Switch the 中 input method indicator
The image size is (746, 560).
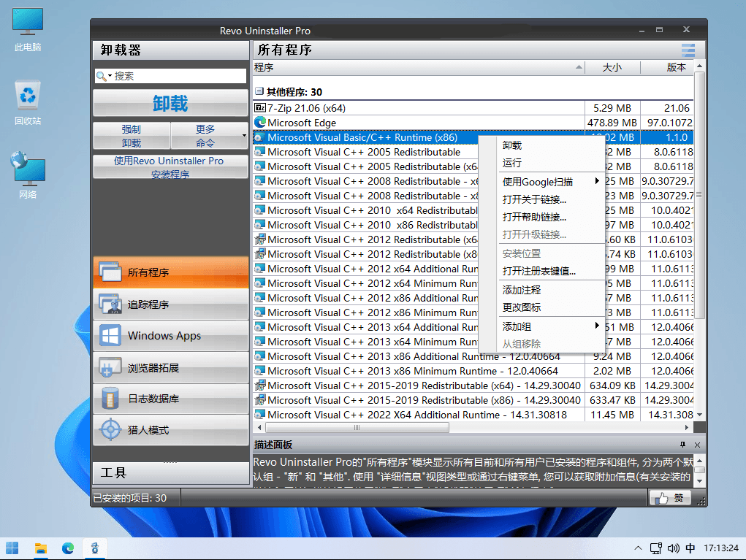pos(690,548)
